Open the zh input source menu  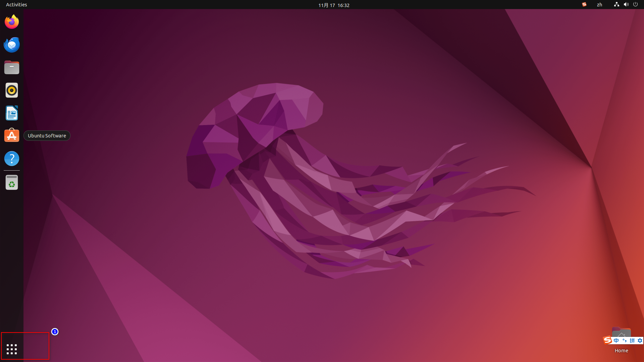pos(599,5)
